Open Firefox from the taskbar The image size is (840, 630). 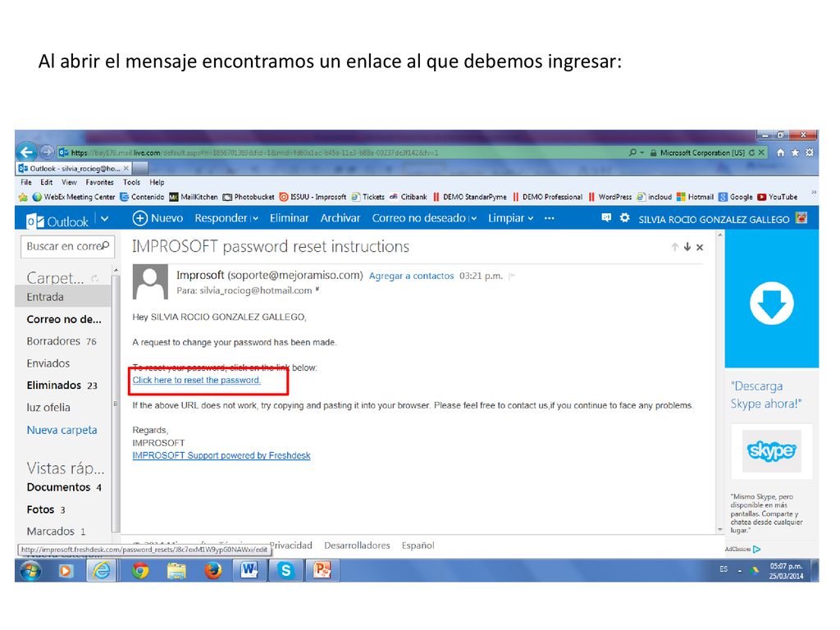[212, 571]
